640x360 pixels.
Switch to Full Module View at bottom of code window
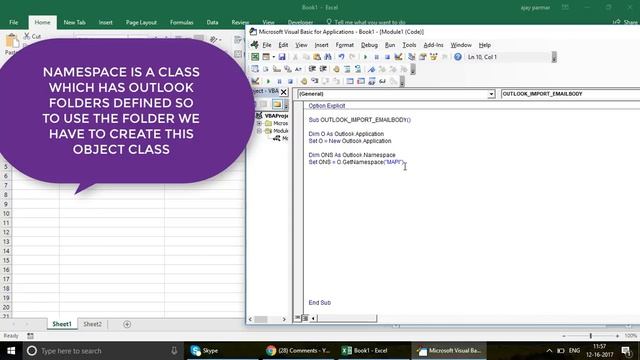pyautogui.click(x=305, y=318)
